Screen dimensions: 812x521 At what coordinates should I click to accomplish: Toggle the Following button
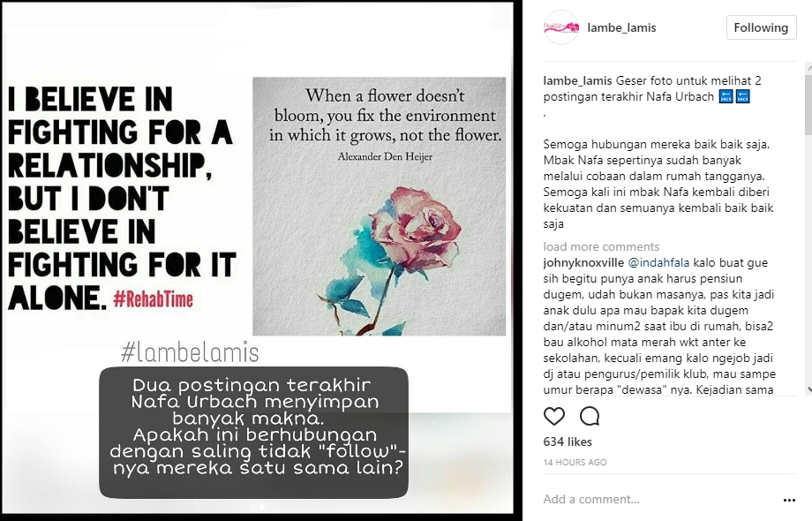click(761, 27)
